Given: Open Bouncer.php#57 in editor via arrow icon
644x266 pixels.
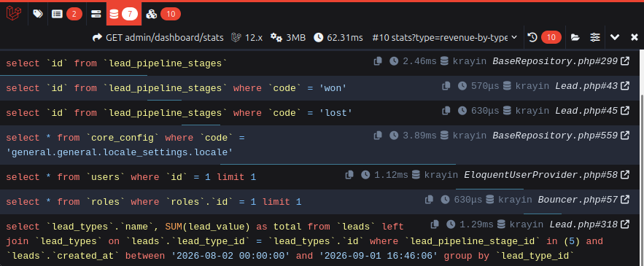Looking at the screenshot, I should [625, 200].
